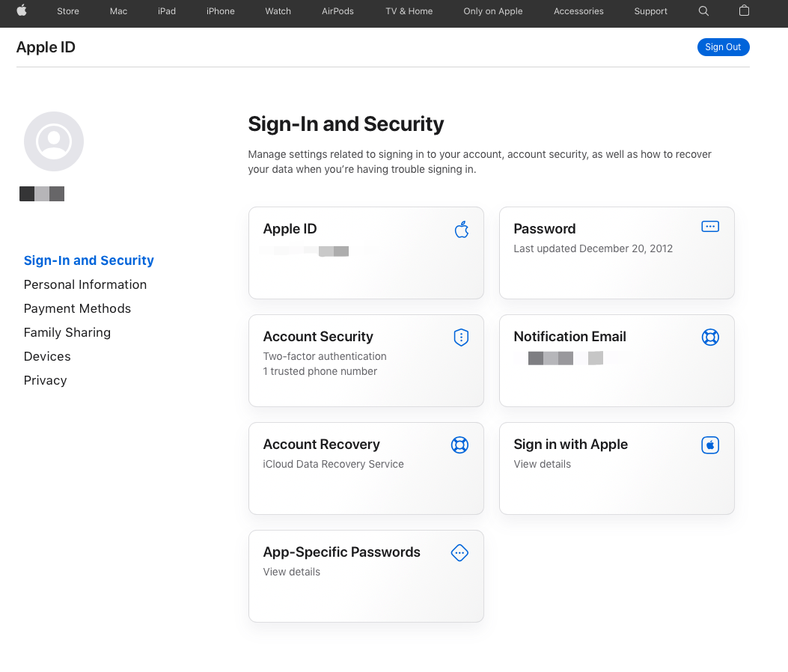The image size is (788, 672).
Task: Click the Apple logo in navigation bar
Action: coord(22,10)
